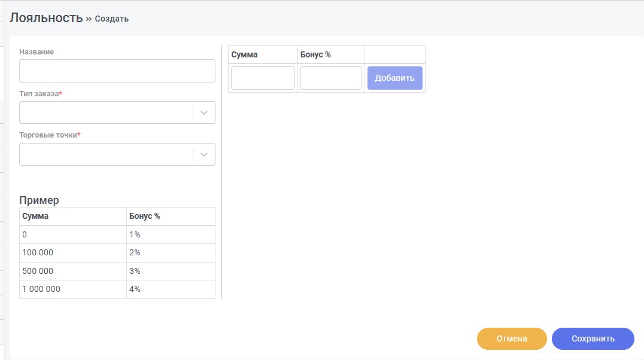Click the Сумма input field beside Добавить

point(263,78)
